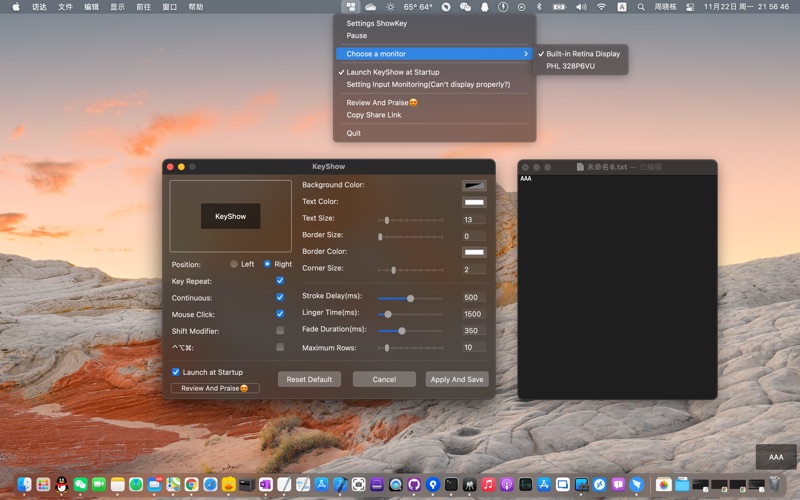
Task: Open the Background Color swatch
Action: tap(474, 185)
